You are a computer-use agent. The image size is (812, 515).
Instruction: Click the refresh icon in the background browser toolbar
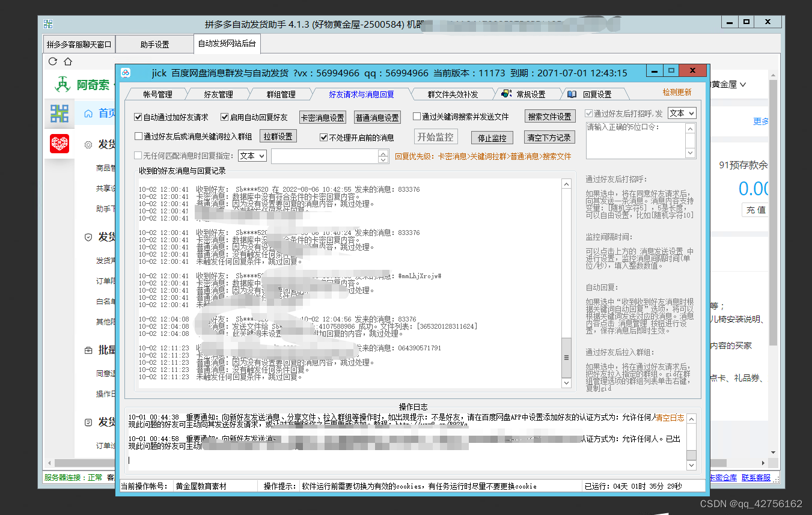pyautogui.click(x=52, y=61)
